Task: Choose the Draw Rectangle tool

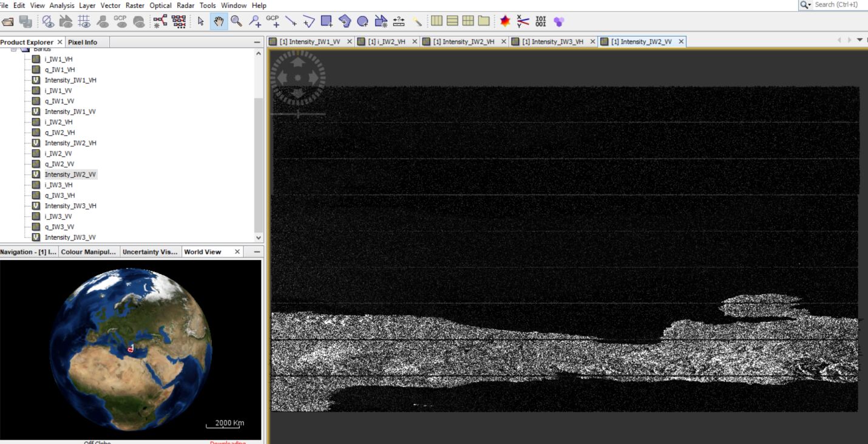Action: point(327,22)
